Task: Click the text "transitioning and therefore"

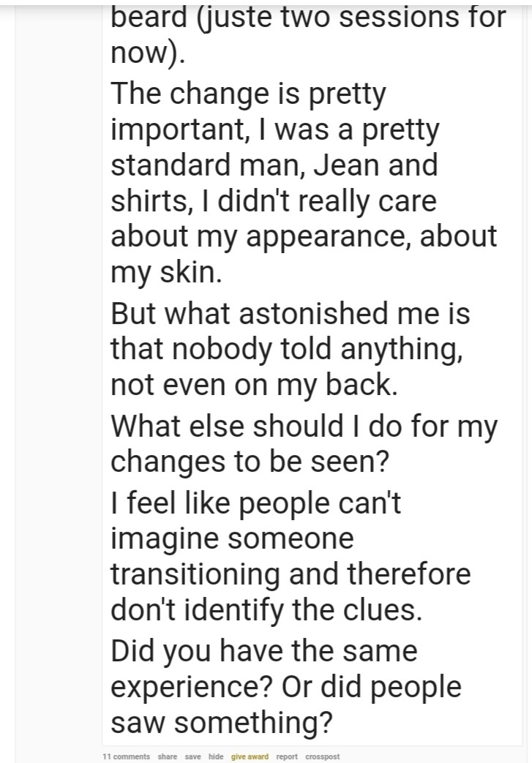Action: pos(291,574)
